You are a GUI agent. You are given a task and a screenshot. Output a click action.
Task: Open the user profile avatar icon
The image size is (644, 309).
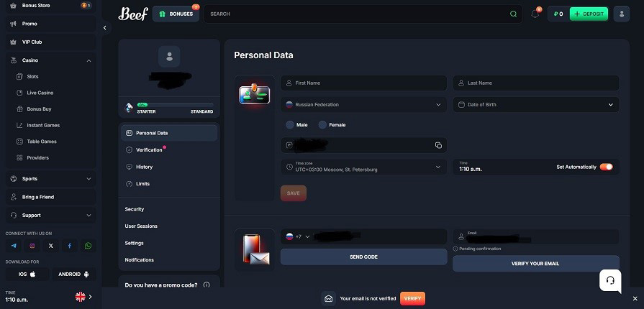(620, 14)
